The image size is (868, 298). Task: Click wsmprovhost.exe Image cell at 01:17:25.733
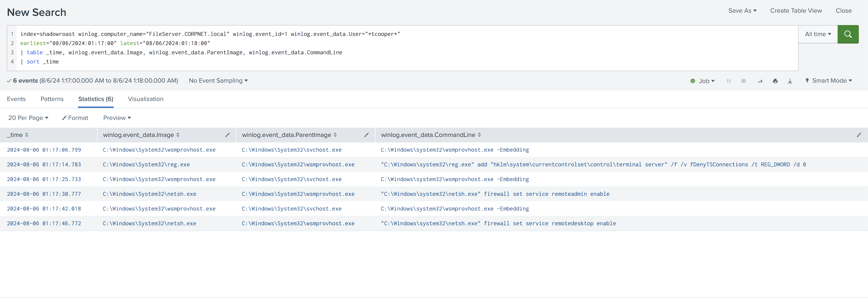click(x=159, y=179)
